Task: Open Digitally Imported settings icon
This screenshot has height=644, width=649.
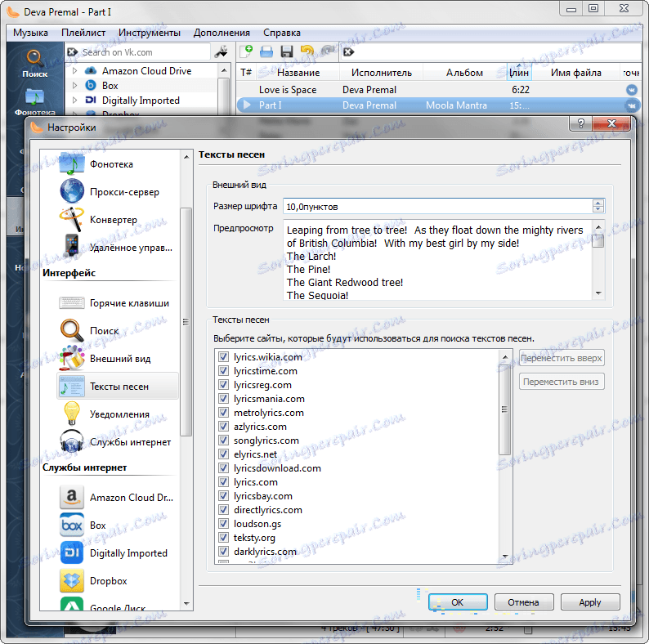Action: click(x=72, y=553)
